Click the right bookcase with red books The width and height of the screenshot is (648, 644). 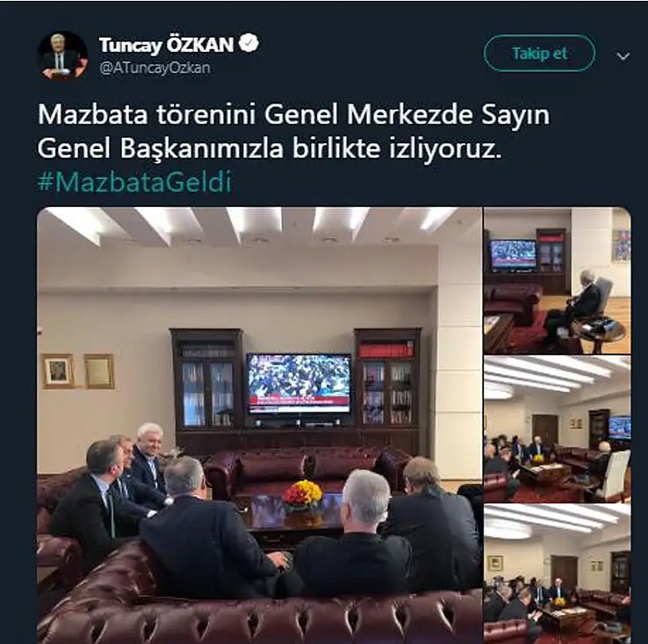(x=388, y=378)
